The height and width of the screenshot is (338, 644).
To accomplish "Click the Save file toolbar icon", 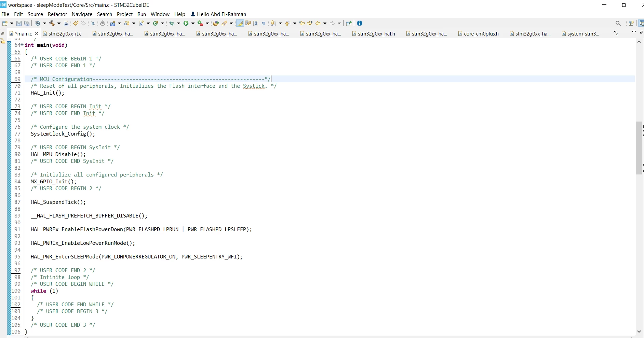I will coord(19,24).
